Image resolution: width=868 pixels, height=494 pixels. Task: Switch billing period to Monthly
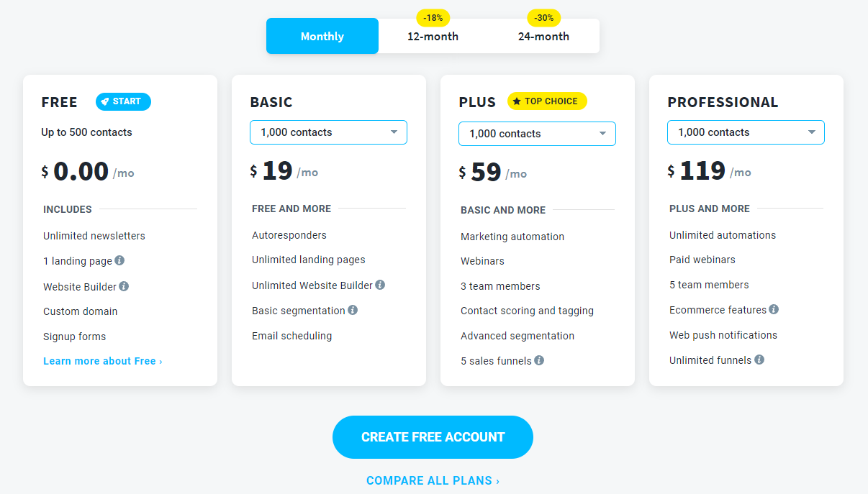322,36
